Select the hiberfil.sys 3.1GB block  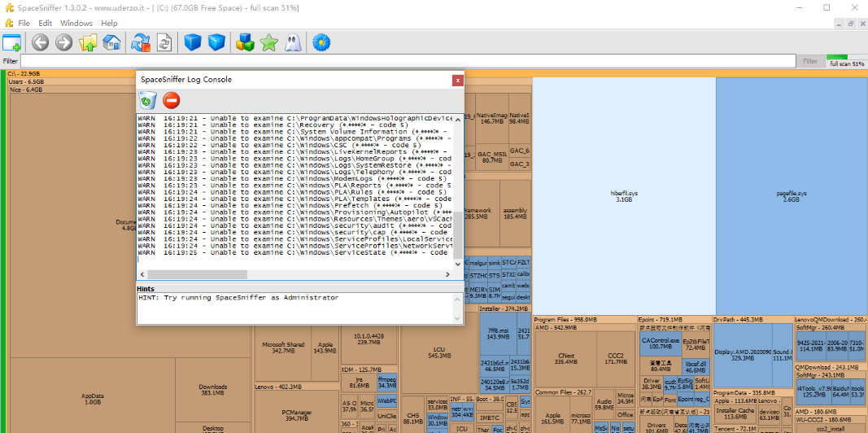tap(624, 196)
